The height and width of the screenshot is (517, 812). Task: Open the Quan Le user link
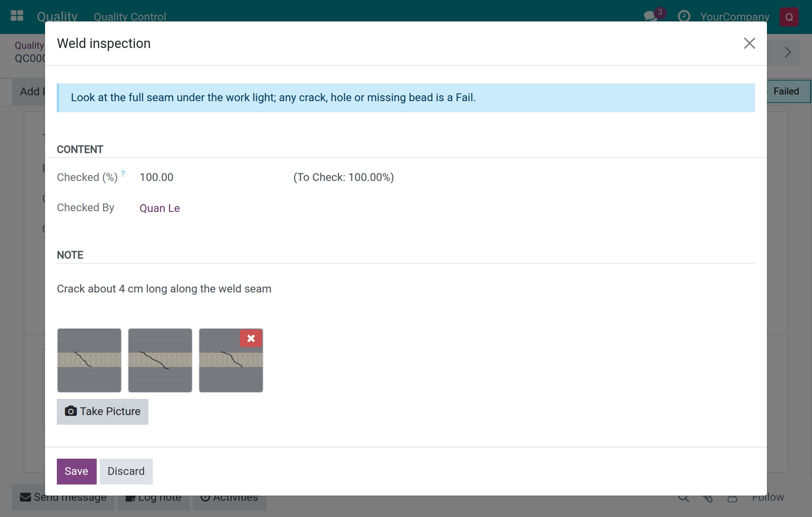(159, 208)
